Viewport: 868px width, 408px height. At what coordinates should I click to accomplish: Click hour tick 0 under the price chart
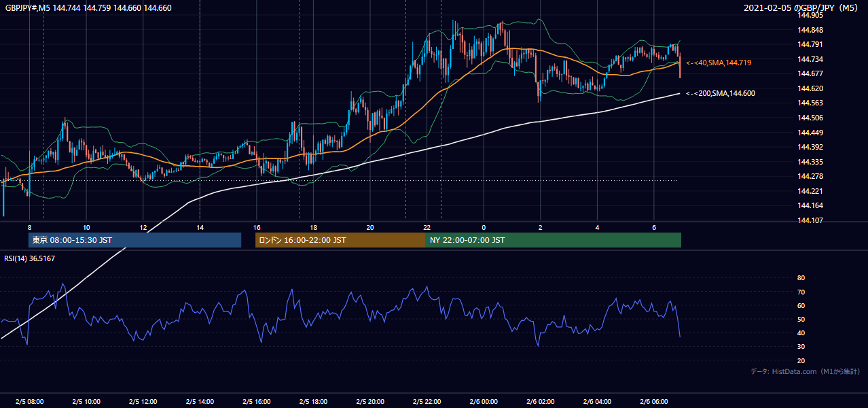tap(484, 227)
